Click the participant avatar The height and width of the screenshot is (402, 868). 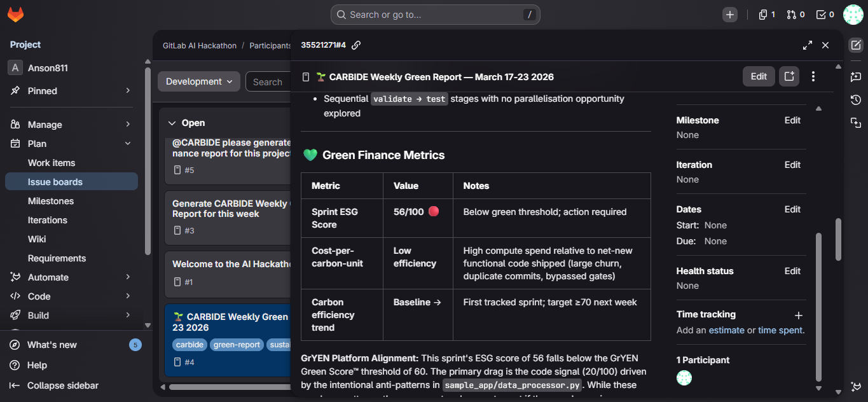[684, 378]
